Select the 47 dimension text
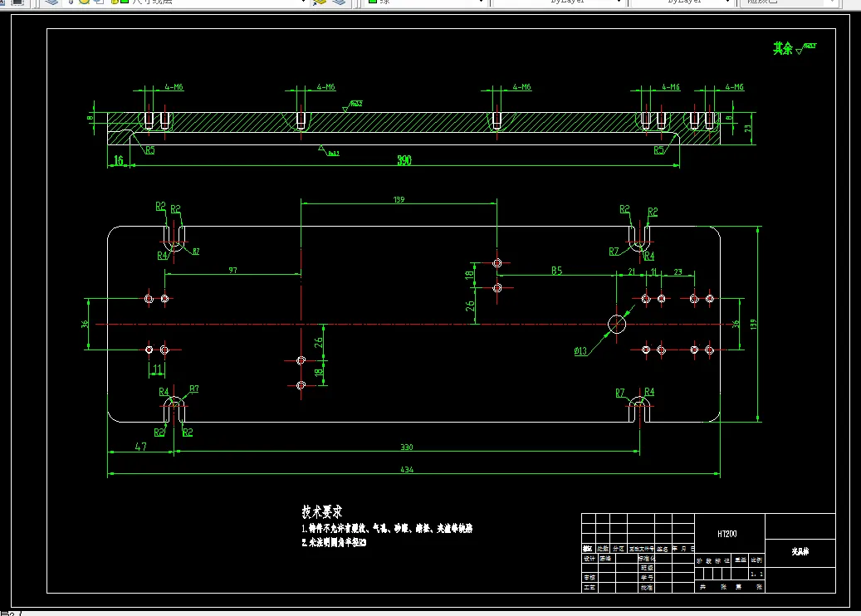The height and width of the screenshot is (616, 861). point(141,447)
